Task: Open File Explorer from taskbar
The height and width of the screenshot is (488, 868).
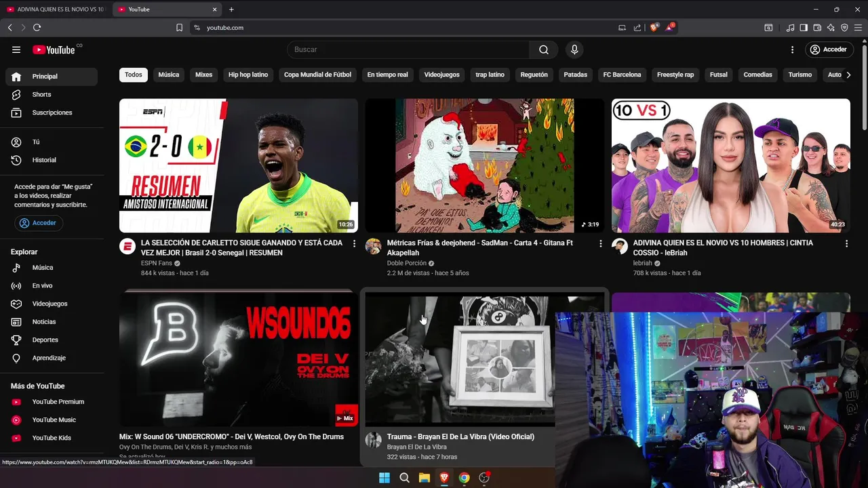Action: point(425,478)
